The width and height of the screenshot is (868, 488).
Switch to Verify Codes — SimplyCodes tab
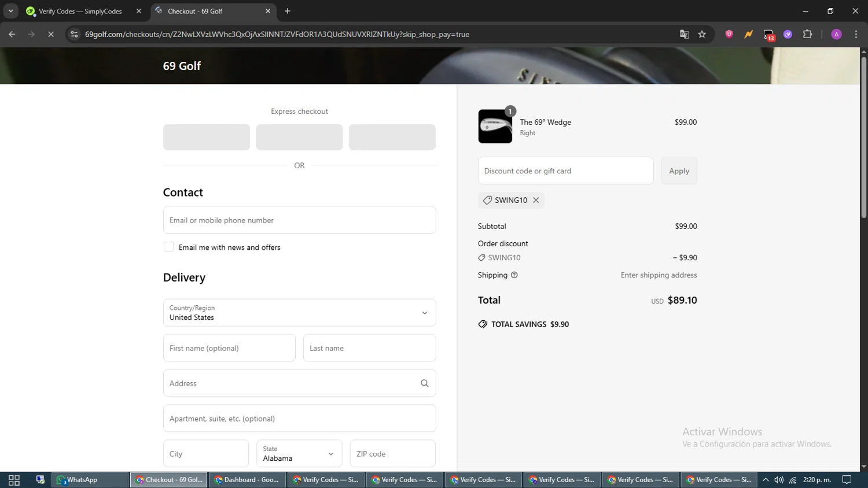(x=81, y=11)
